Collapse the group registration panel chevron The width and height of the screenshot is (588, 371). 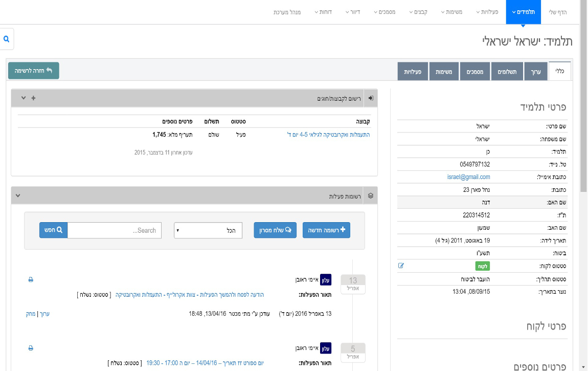[23, 98]
